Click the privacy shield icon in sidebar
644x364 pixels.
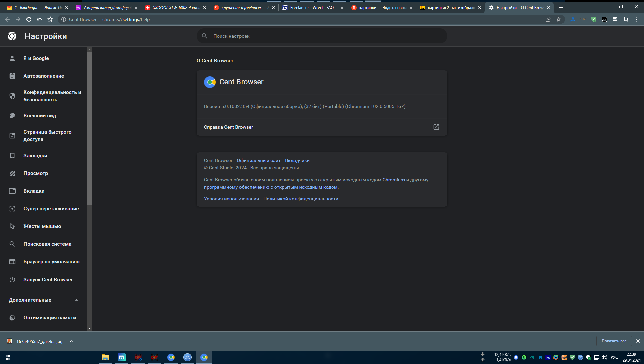(x=12, y=96)
